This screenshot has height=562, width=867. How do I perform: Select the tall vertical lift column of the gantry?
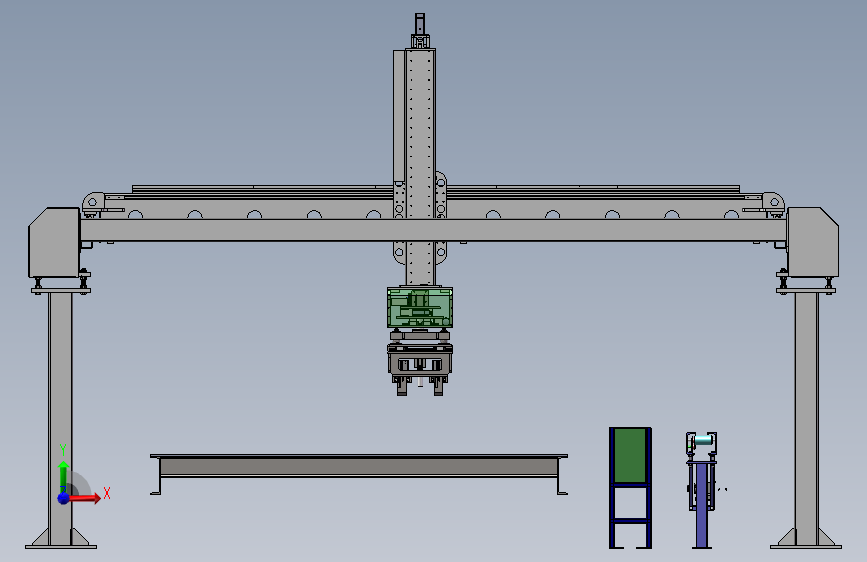point(420,166)
